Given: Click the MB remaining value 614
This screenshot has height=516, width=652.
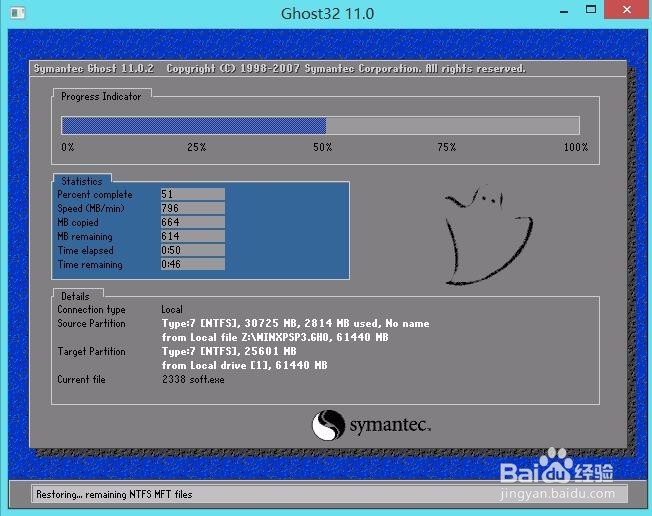Looking at the screenshot, I should (193, 236).
